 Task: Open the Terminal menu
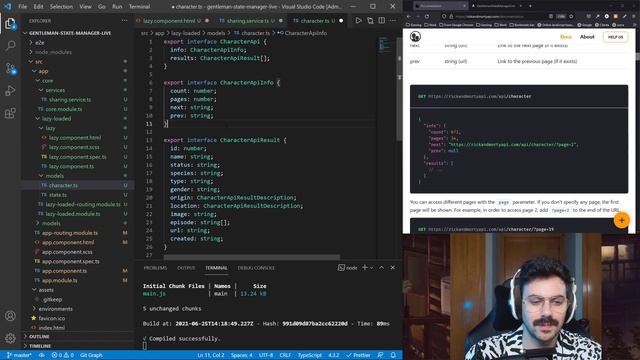click(x=140, y=7)
